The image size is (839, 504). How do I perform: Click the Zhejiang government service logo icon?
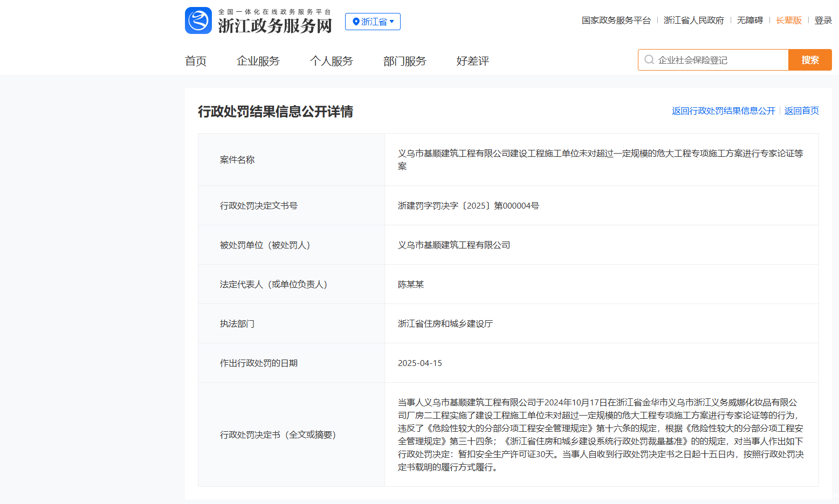(x=198, y=20)
